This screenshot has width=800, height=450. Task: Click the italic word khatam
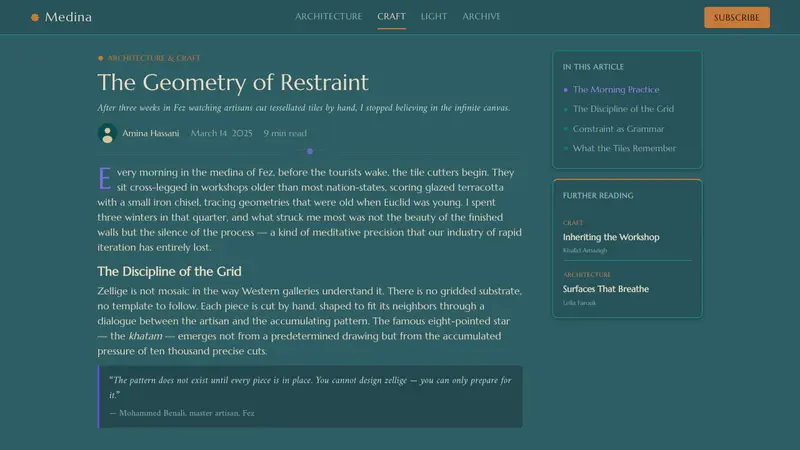[145, 336]
